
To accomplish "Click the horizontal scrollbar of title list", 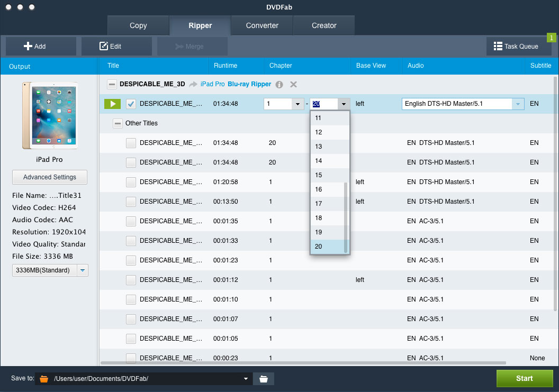I will (x=303, y=363).
